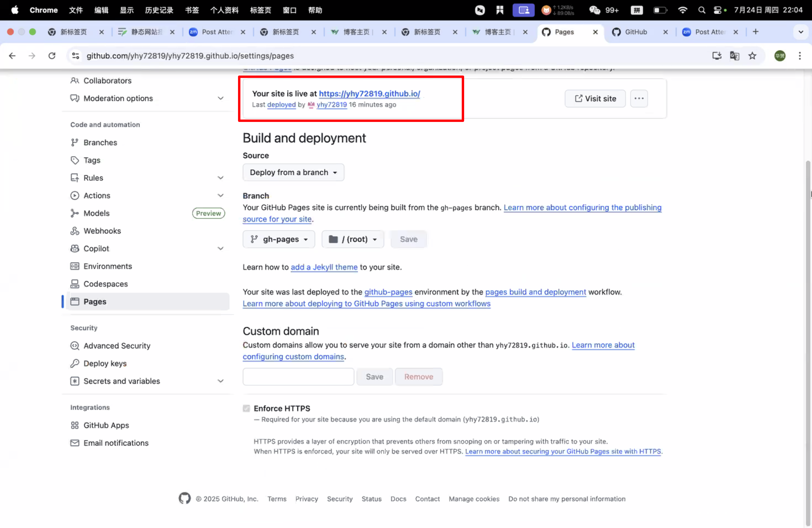Viewport: 812px width, 528px height.
Task: Open the Collaborators settings
Action: tap(107, 80)
